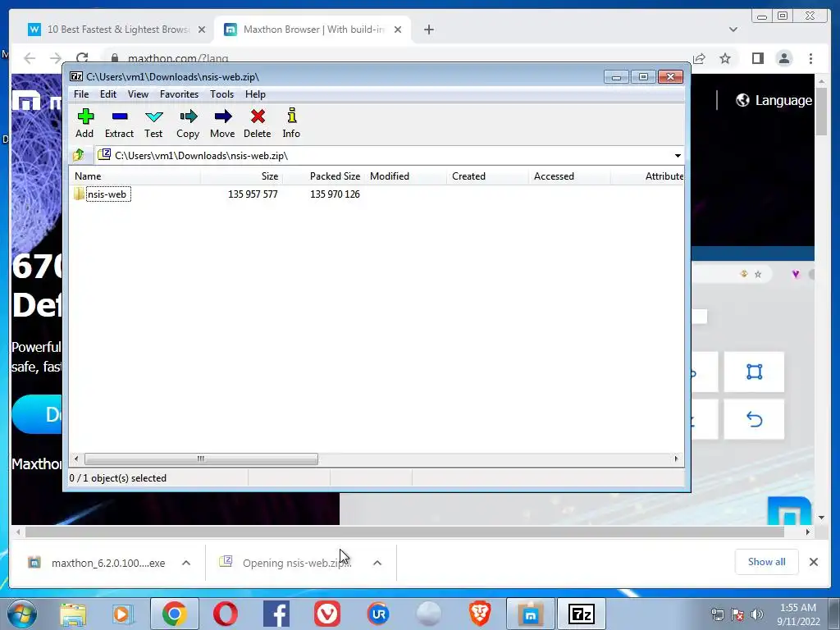Click the 7-Zip scrollbar left arrow
The height and width of the screenshot is (630, 840).
tap(76, 459)
